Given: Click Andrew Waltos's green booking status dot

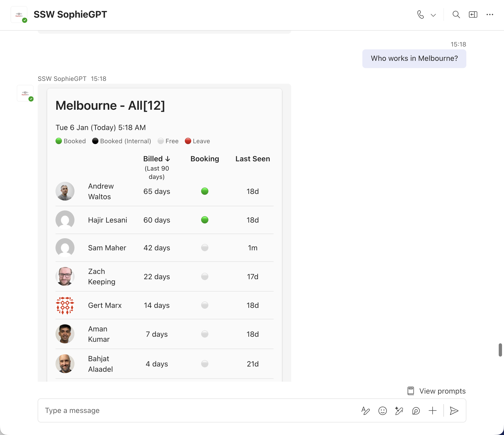Looking at the screenshot, I should click(205, 191).
